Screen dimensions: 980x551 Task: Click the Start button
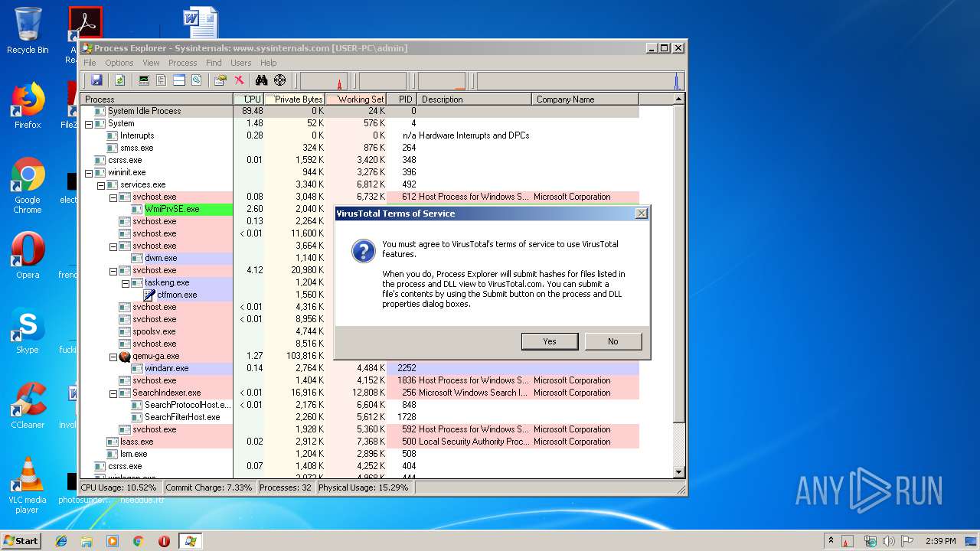(21, 541)
